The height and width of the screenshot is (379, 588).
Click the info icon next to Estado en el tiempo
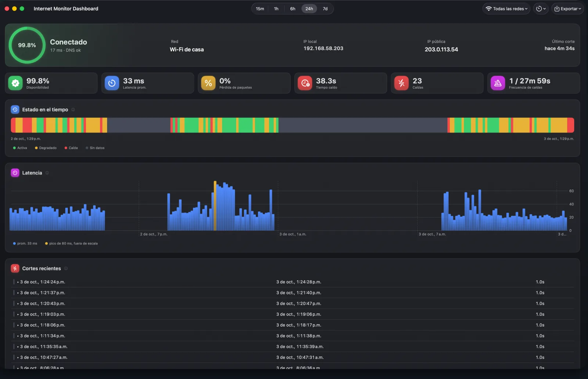73,109
